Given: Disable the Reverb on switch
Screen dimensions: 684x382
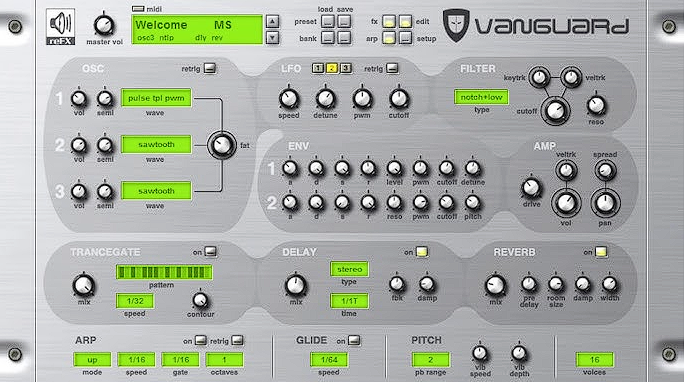Looking at the screenshot, I should [601, 252].
